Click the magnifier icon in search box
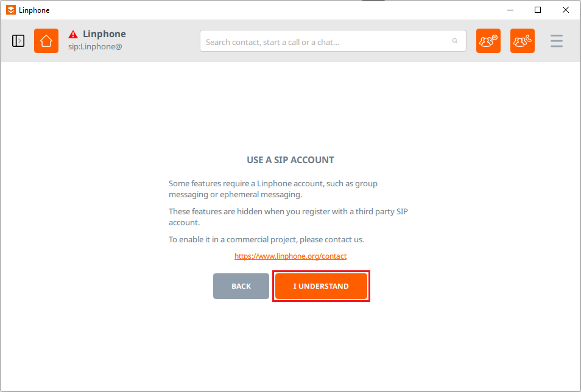581x392 pixels. click(x=455, y=41)
